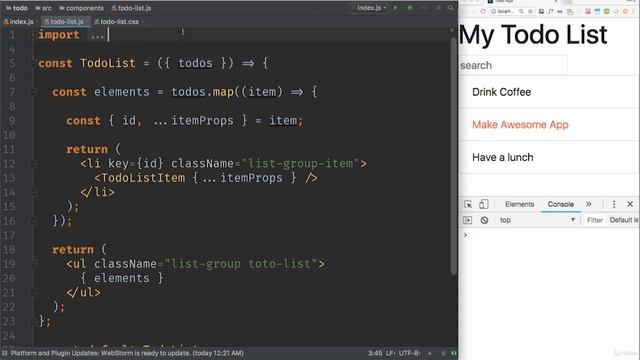Image resolution: width=640 pixels, height=360 pixels.
Task: Click the orange browser extension icon
Action: pyautogui.click(x=625, y=11)
